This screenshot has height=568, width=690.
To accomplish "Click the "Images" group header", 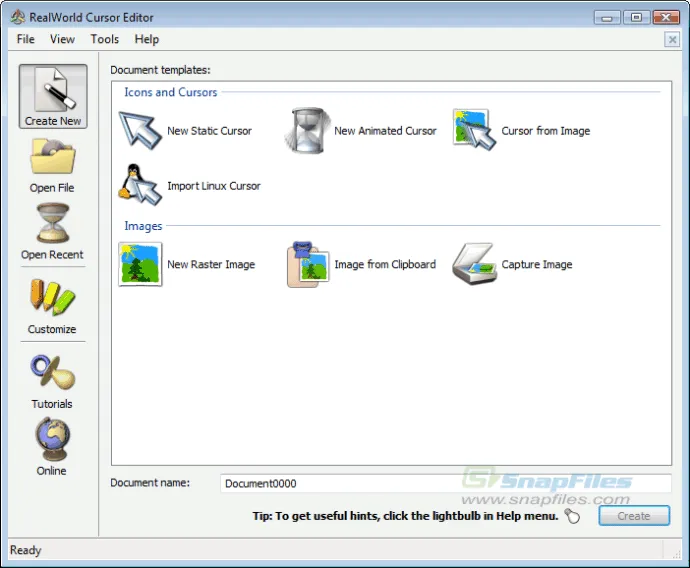I will pyautogui.click(x=143, y=226).
